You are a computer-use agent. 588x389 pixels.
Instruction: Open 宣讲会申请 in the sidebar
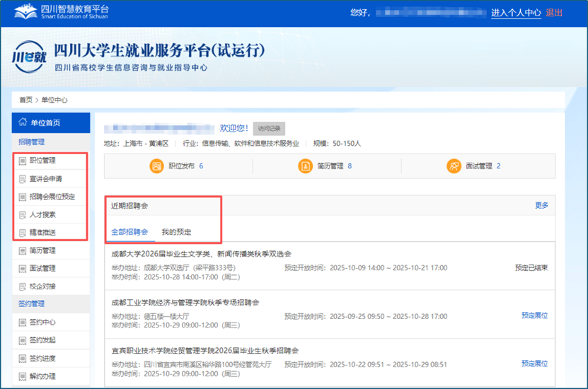point(46,179)
